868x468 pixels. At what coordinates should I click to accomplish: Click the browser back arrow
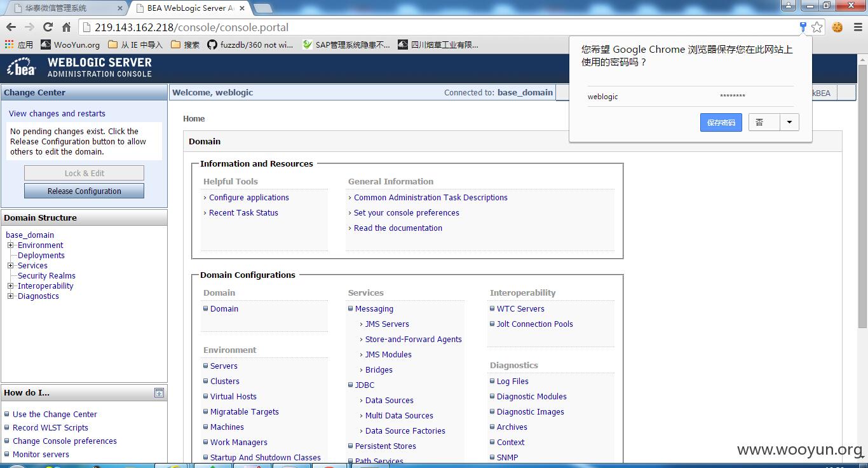click(x=11, y=27)
